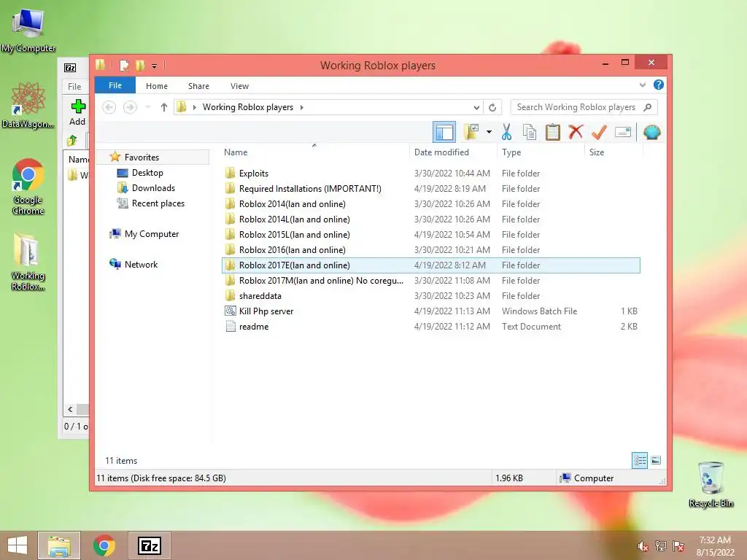The image size is (747, 560).
Task: Click the Properties icon in title bar
Action: pos(124,65)
